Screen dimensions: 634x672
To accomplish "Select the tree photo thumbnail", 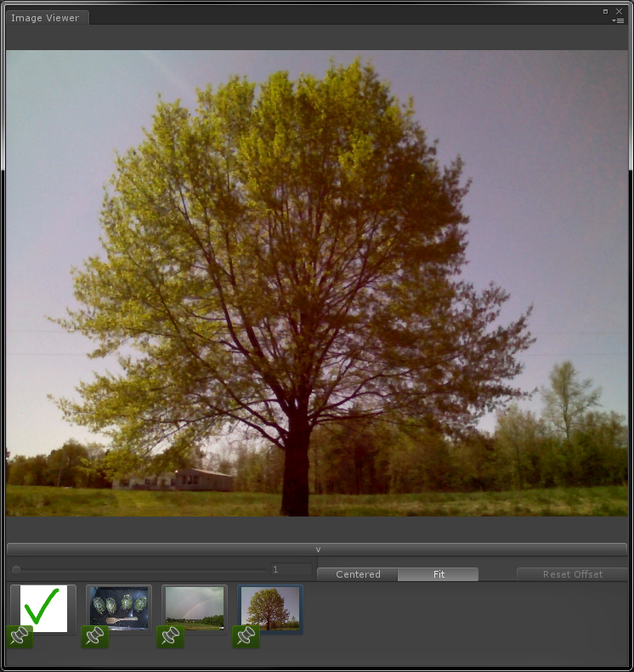I will [271, 607].
